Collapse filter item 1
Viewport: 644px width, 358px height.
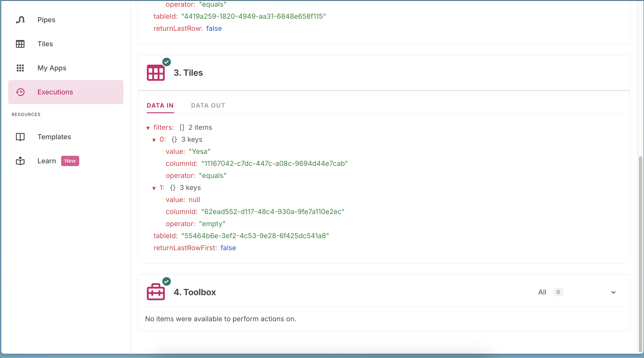tap(154, 188)
